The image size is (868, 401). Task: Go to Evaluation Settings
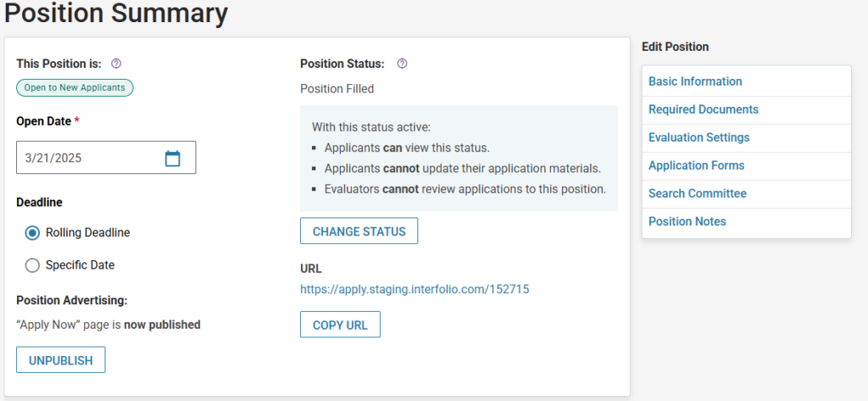click(x=699, y=137)
